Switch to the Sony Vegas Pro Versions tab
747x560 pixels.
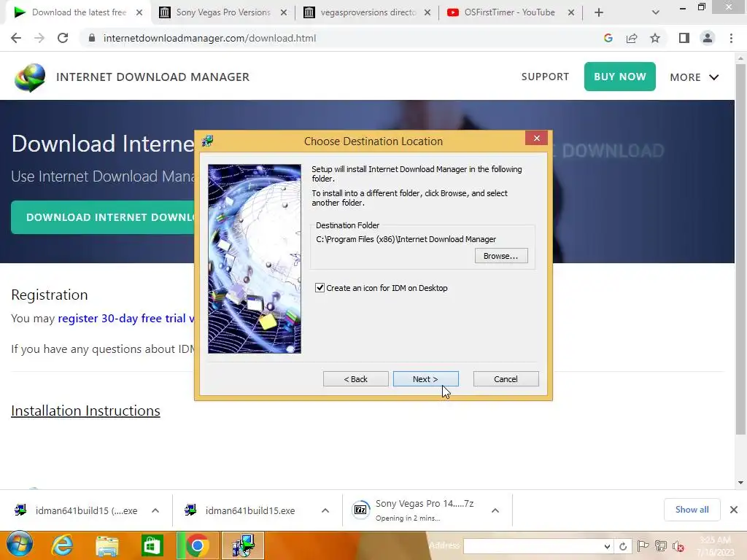click(x=223, y=12)
